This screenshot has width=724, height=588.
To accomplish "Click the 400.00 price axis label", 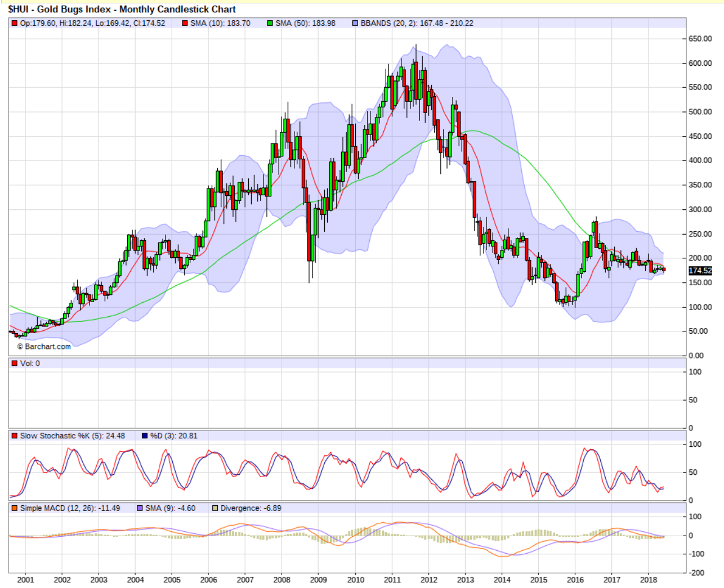I will [700, 160].
